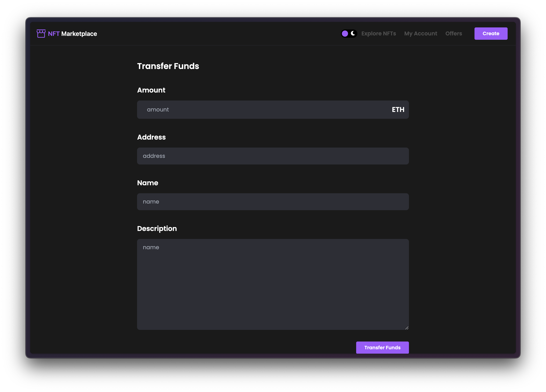The width and height of the screenshot is (546, 392).
Task: Click the Amount field label
Action: tap(151, 90)
